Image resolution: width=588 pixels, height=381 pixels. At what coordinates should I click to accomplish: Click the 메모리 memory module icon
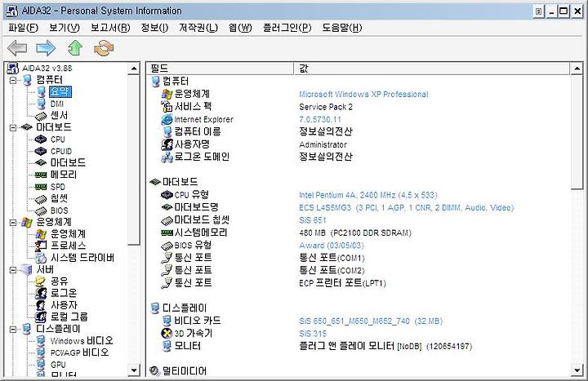pos(41,175)
